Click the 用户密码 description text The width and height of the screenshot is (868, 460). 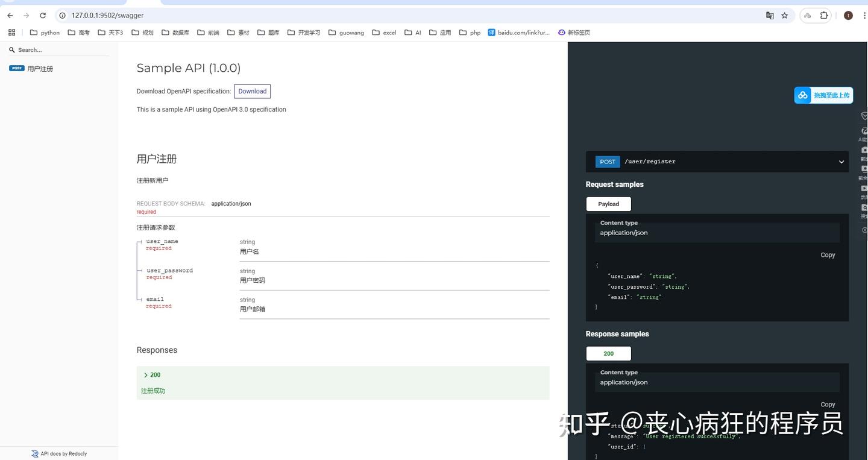(x=253, y=280)
